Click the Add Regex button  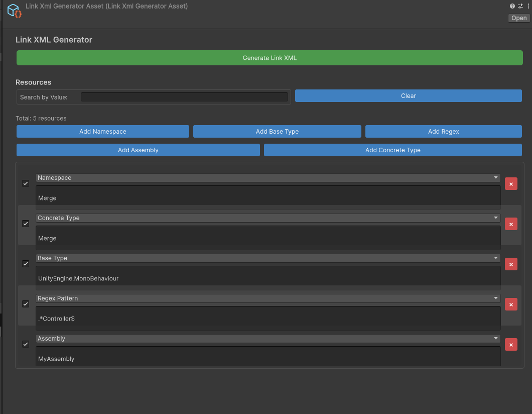click(x=444, y=132)
